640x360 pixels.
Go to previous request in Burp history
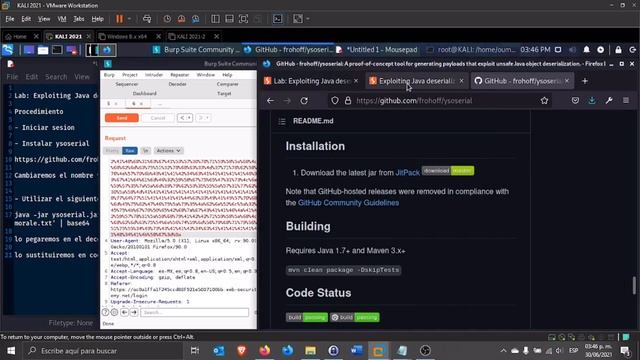pos(182,118)
